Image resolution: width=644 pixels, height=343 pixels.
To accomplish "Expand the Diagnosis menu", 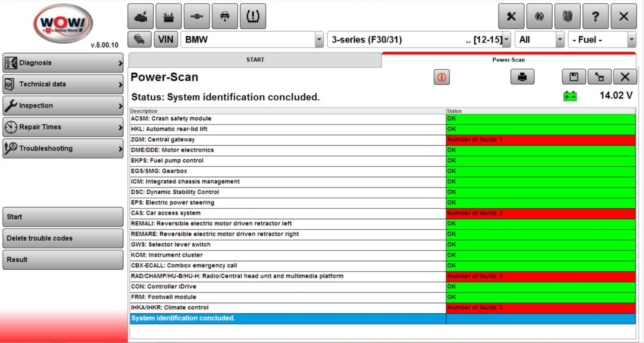I will (x=63, y=63).
